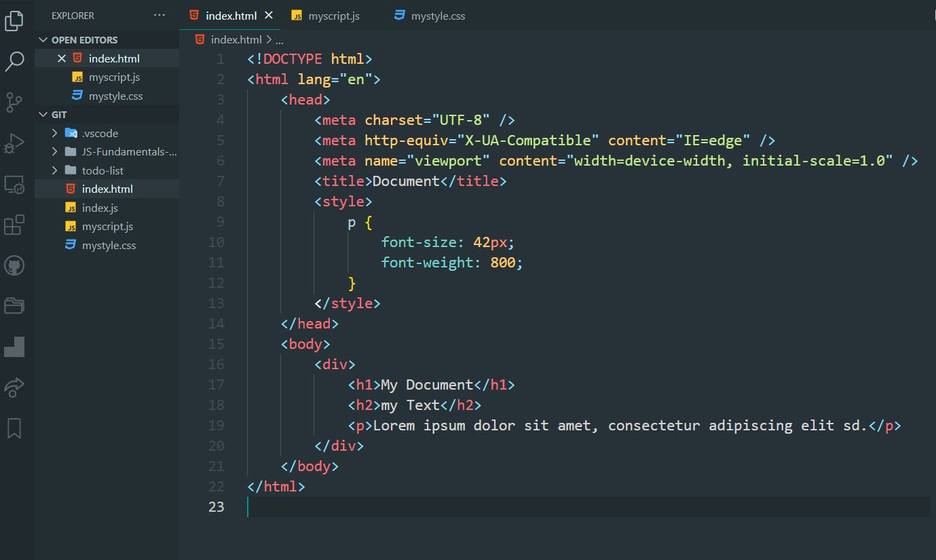Open the Project Manager folder icon
Image resolution: width=936 pixels, height=560 pixels.
click(x=14, y=306)
